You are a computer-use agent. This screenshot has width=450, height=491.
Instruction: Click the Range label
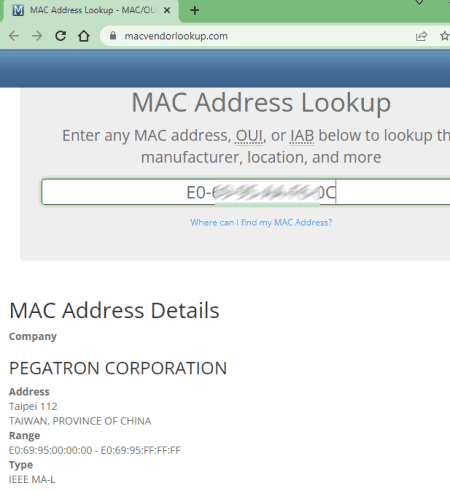click(24, 436)
